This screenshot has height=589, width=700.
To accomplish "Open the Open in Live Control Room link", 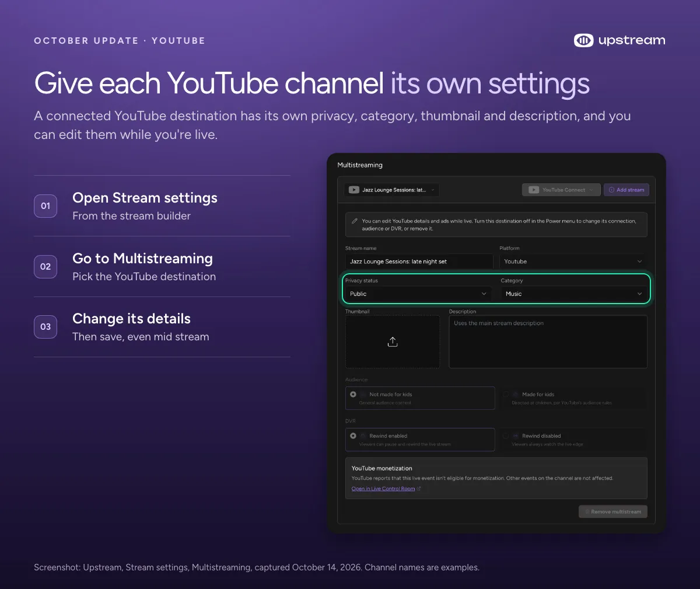I will 383,489.
